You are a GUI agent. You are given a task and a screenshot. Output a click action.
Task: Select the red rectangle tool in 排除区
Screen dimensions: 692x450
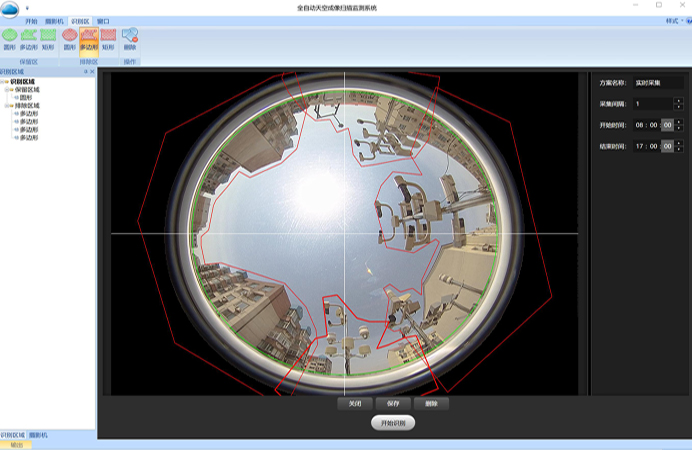click(108, 38)
